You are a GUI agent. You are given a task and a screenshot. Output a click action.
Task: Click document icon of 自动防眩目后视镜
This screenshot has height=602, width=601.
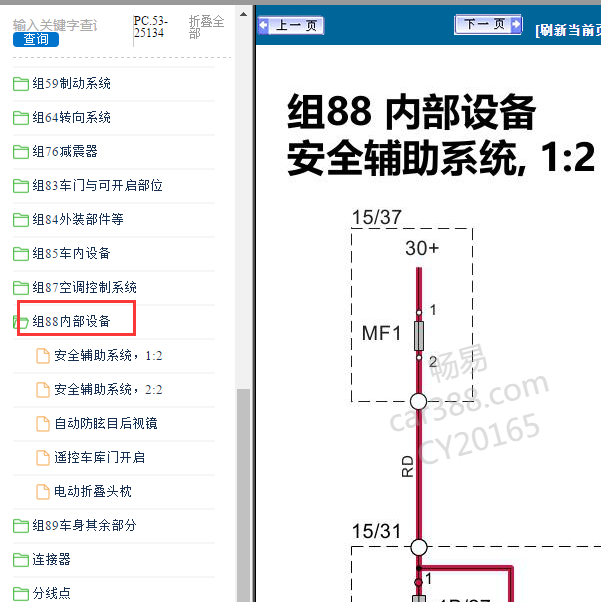pos(43,423)
